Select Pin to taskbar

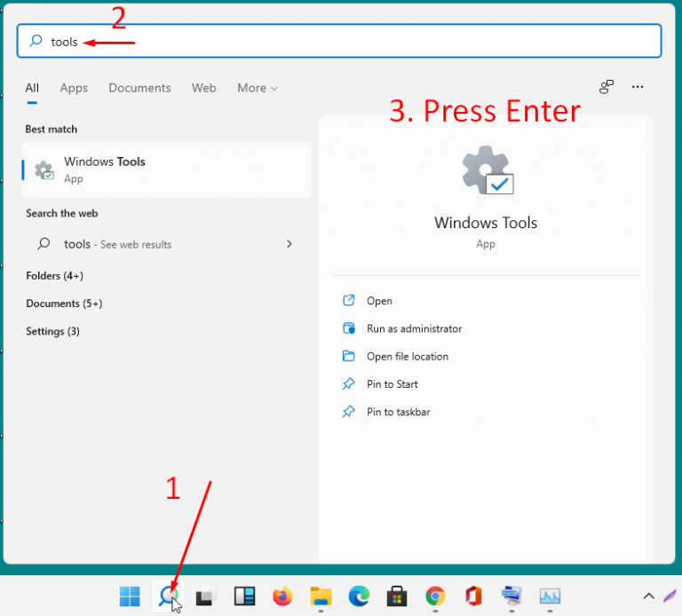point(398,412)
